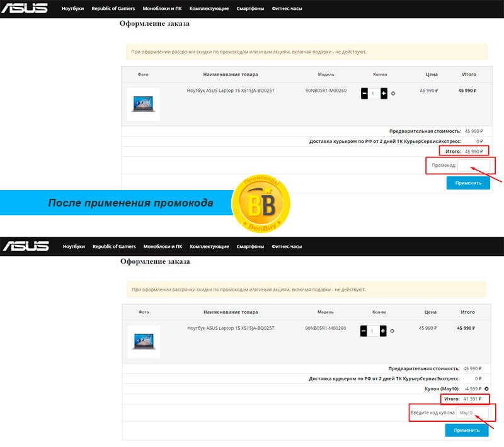Click the ASUS logo in the lower header
This screenshot has width=504, height=447.
pos(25,246)
